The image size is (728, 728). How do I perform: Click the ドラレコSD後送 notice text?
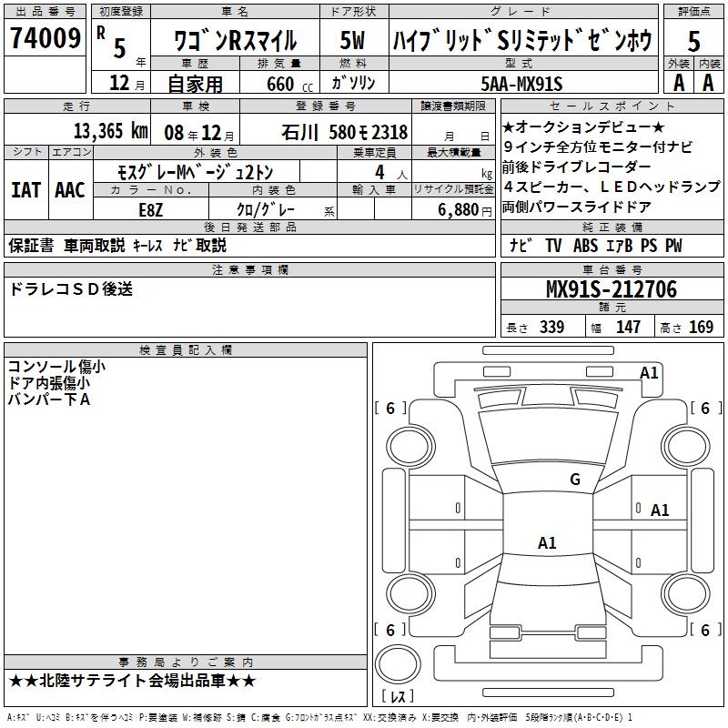(x=71, y=289)
